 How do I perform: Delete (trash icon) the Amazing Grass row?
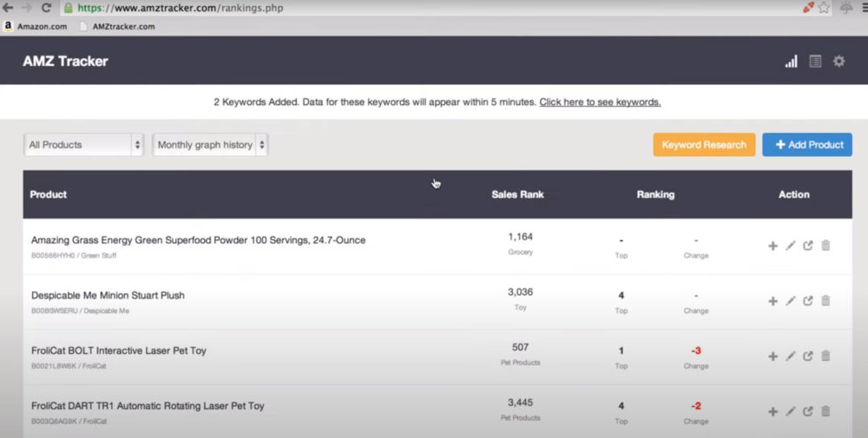825,245
